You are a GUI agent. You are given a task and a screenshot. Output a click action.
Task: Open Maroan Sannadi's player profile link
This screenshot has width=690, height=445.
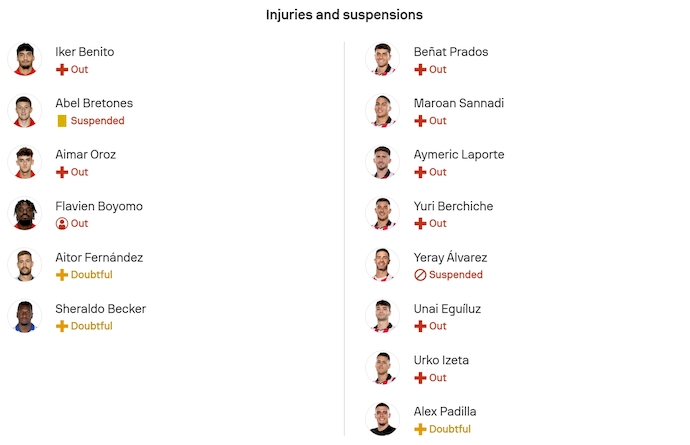(x=458, y=103)
